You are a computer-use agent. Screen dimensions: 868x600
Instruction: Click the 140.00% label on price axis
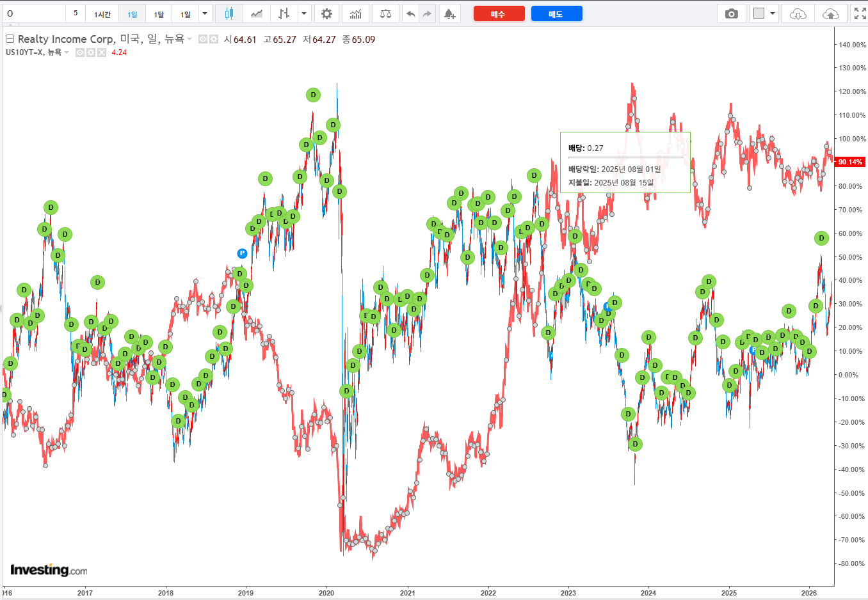(852, 45)
